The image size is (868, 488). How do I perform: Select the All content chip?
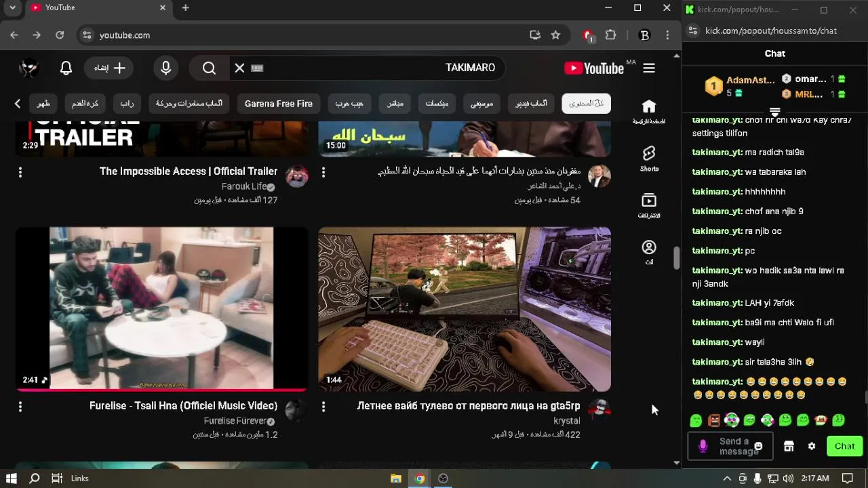tap(587, 104)
